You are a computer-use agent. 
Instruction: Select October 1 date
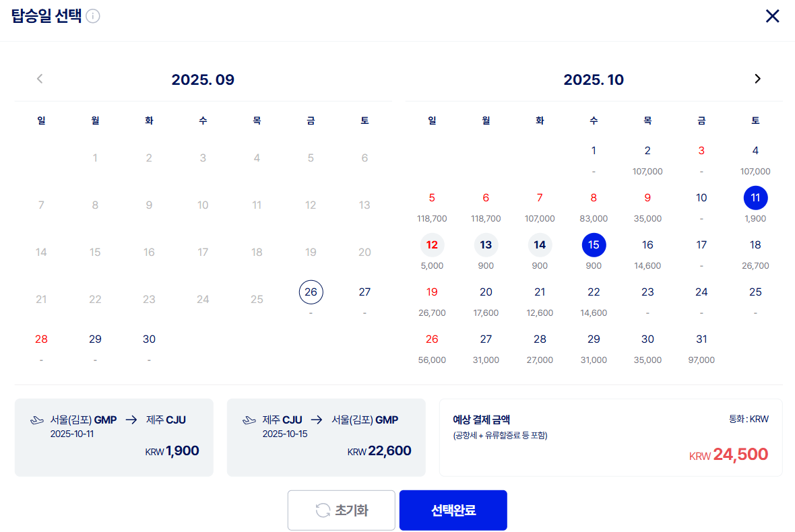coord(594,150)
